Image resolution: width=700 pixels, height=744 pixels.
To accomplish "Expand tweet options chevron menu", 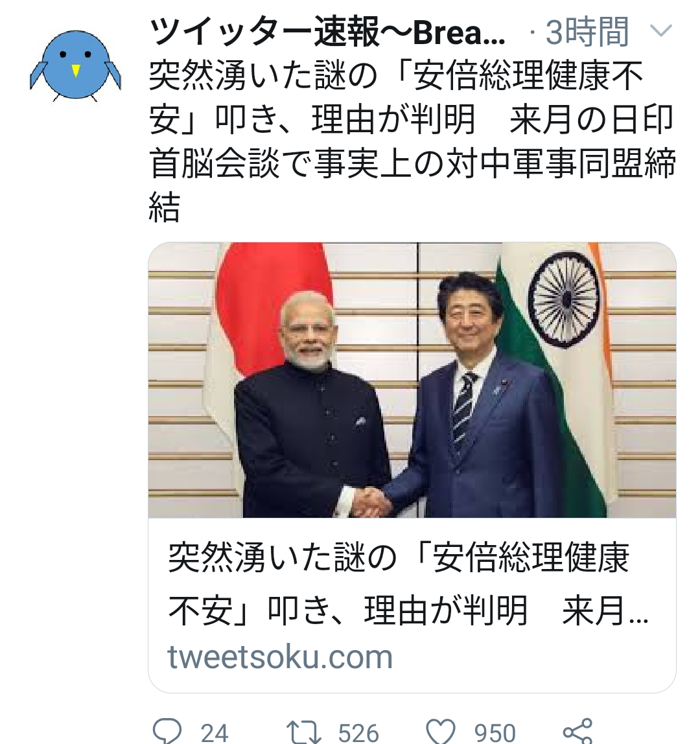I will [660, 31].
